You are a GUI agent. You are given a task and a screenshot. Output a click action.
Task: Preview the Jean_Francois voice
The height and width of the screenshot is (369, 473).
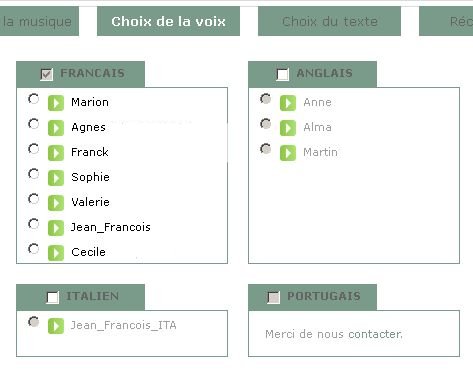[x=56, y=228]
